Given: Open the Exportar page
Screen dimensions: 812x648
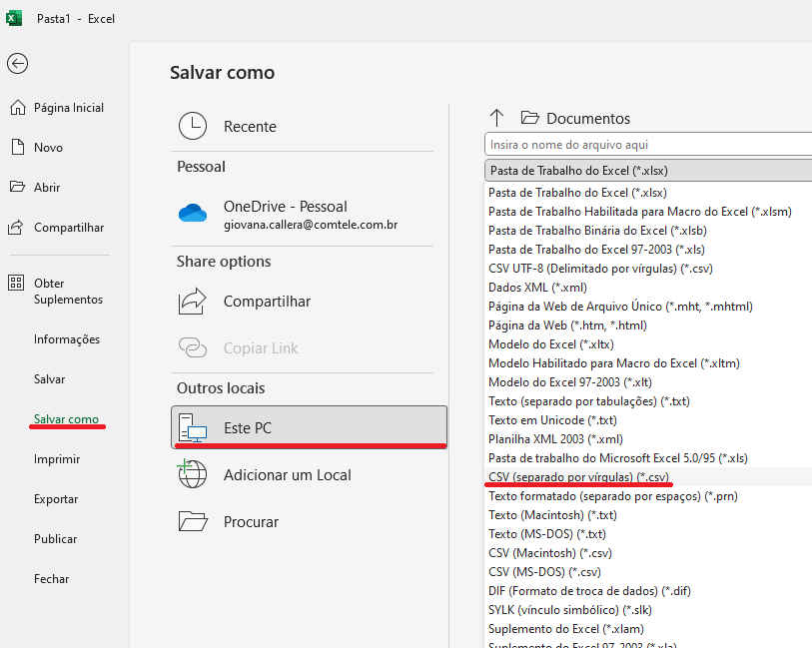Looking at the screenshot, I should point(56,499).
